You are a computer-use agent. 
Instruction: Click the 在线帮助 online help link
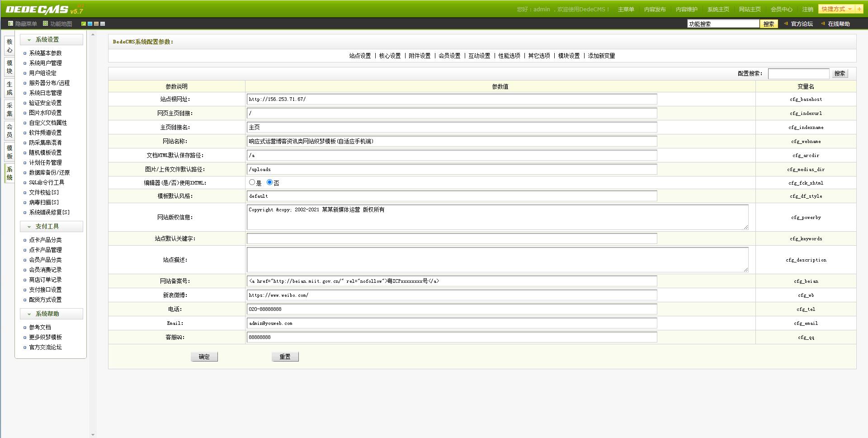tap(835, 24)
